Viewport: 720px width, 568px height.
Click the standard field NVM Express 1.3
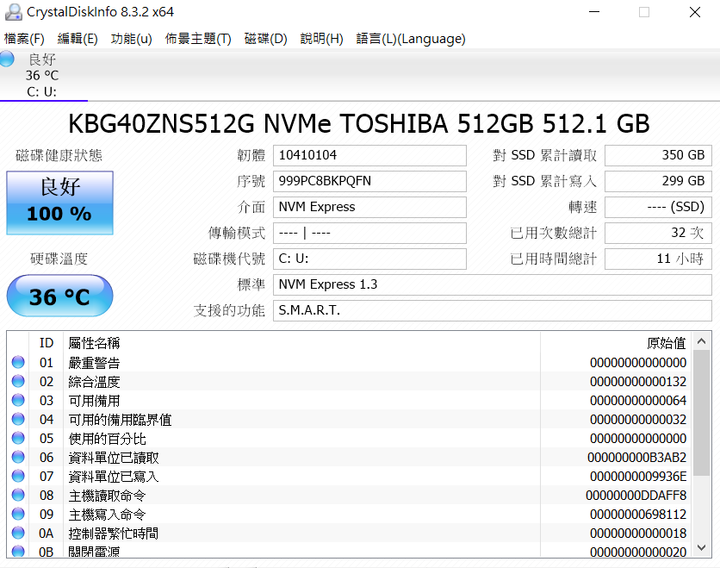492,285
